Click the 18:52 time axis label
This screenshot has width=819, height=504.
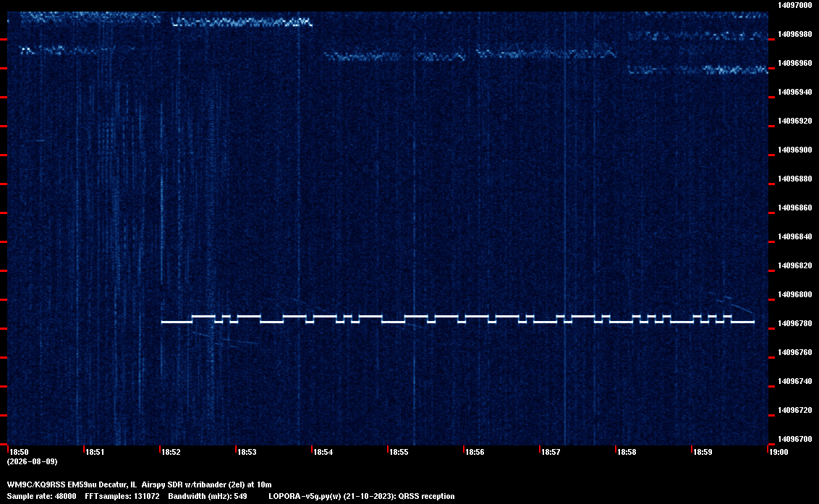tap(171, 452)
